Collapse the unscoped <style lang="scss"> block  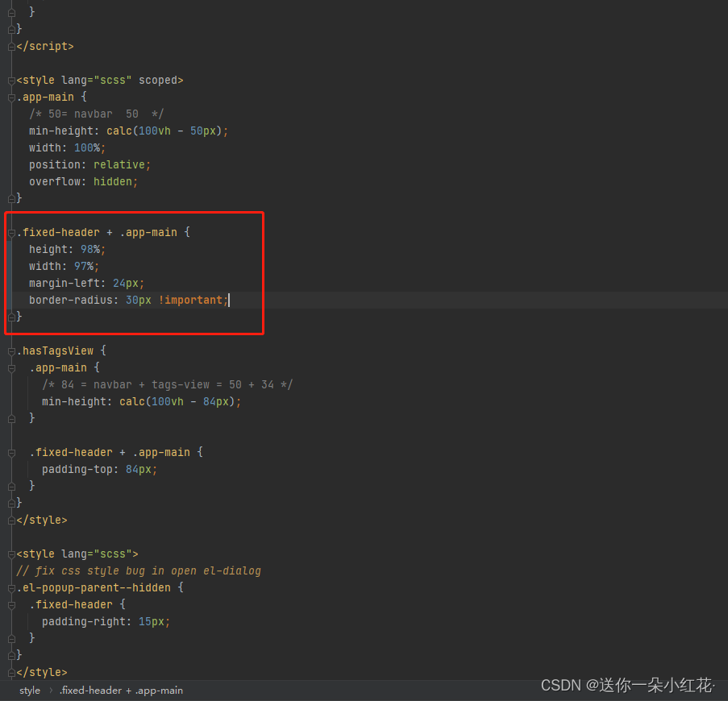(11, 554)
